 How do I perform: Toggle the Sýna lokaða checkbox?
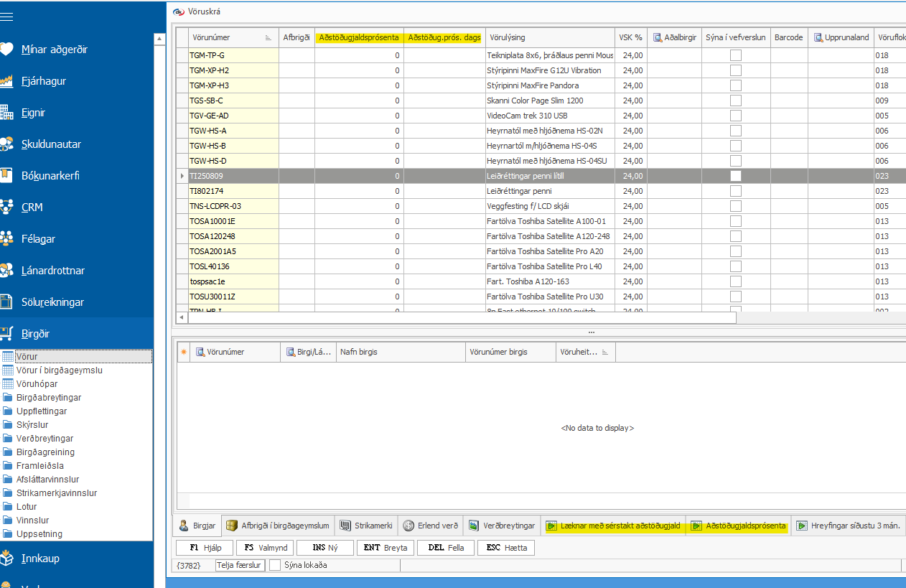click(275, 565)
